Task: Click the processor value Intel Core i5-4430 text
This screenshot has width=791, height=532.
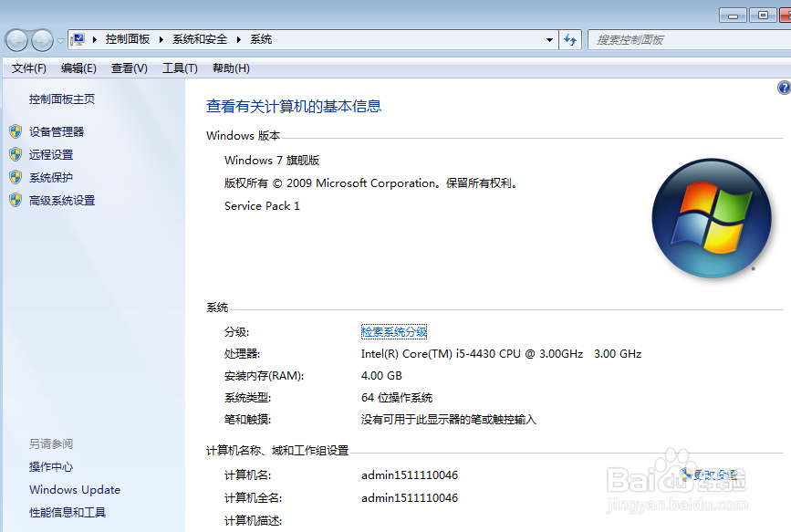Action: [x=501, y=354]
